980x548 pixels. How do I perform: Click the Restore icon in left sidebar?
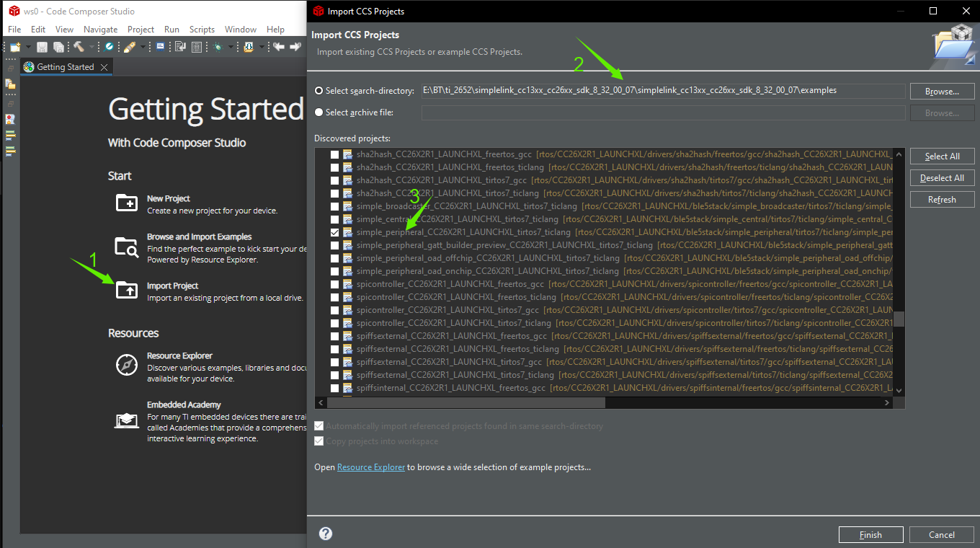click(x=10, y=68)
